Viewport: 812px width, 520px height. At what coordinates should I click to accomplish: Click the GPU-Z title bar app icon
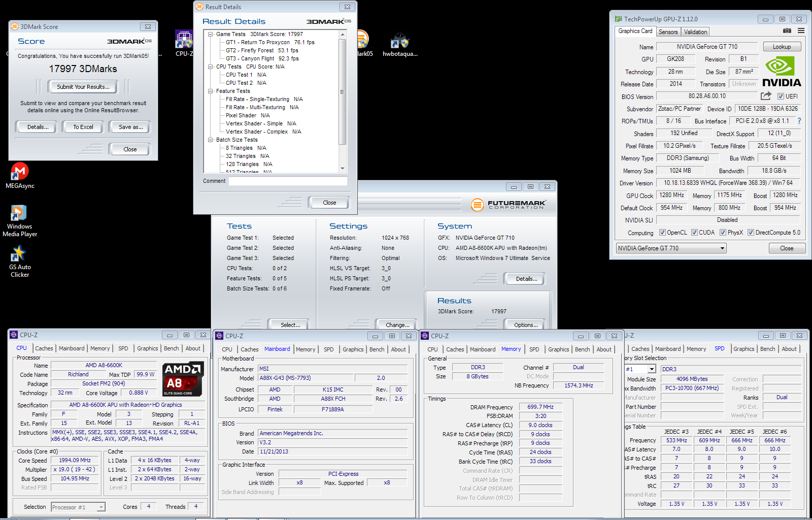pos(618,19)
